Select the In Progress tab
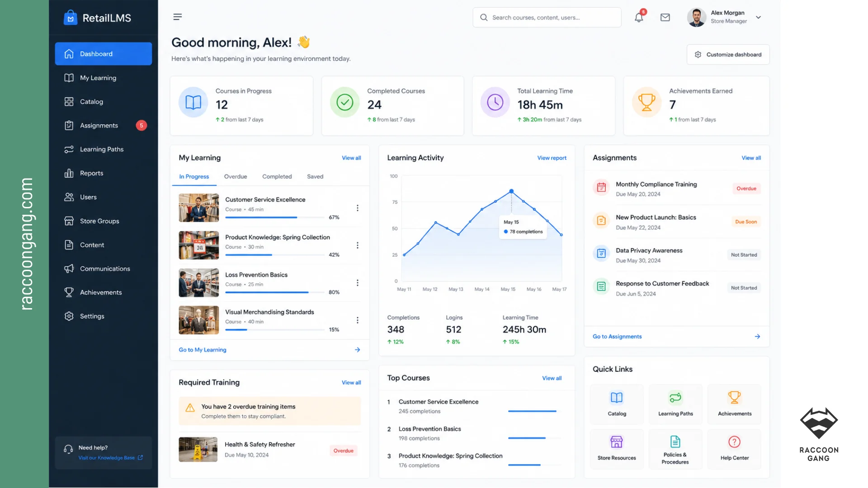The image size is (868, 488). [x=194, y=177]
